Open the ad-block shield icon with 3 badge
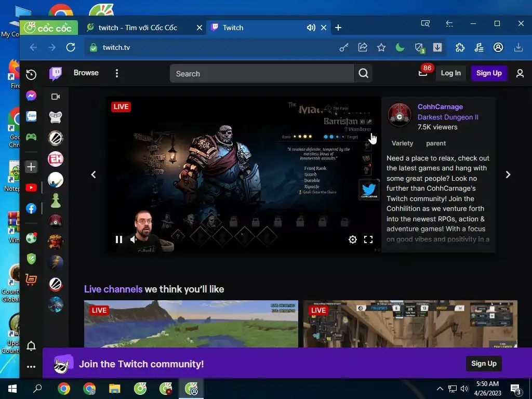The width and height of the screenshot is (532, 399). pyautogui.click(x=419, y=48)
